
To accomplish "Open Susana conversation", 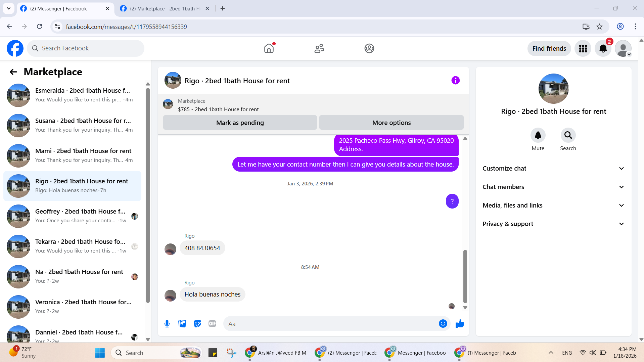I will [x=72, y=126].
